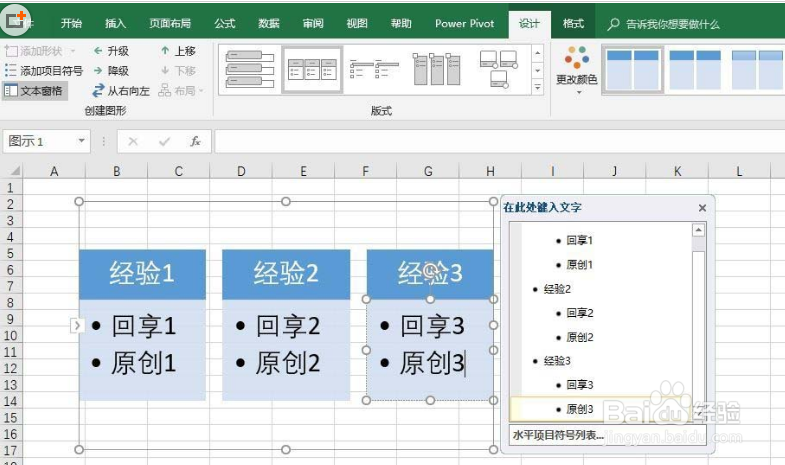Select row 5 header
Image resolution: width=785 pixels, height=465 pixels.
pyautogui.click(x=10, y=253)
